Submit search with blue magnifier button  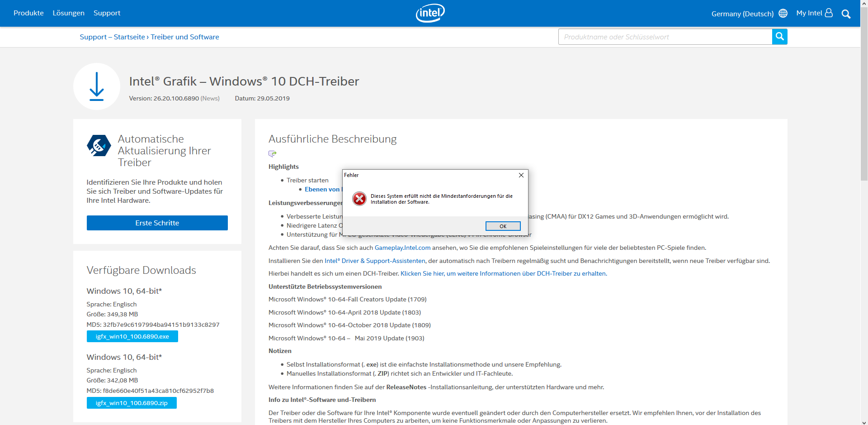(779, 37)
